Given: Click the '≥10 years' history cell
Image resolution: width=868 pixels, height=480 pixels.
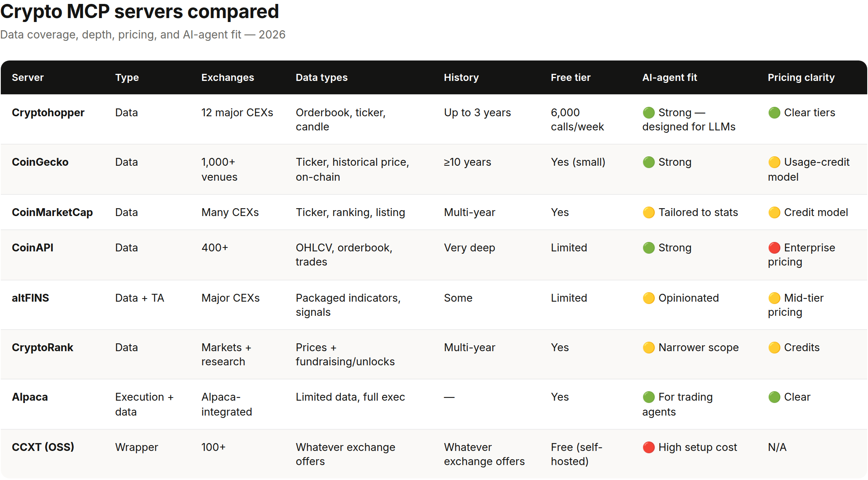Looking at the screenshot, I should (x=467, y=162).
